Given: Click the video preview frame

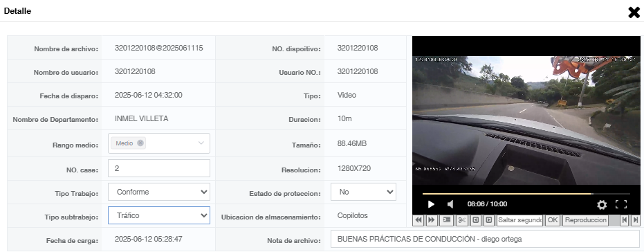Looking at the screenshot, I should [526, 120].
